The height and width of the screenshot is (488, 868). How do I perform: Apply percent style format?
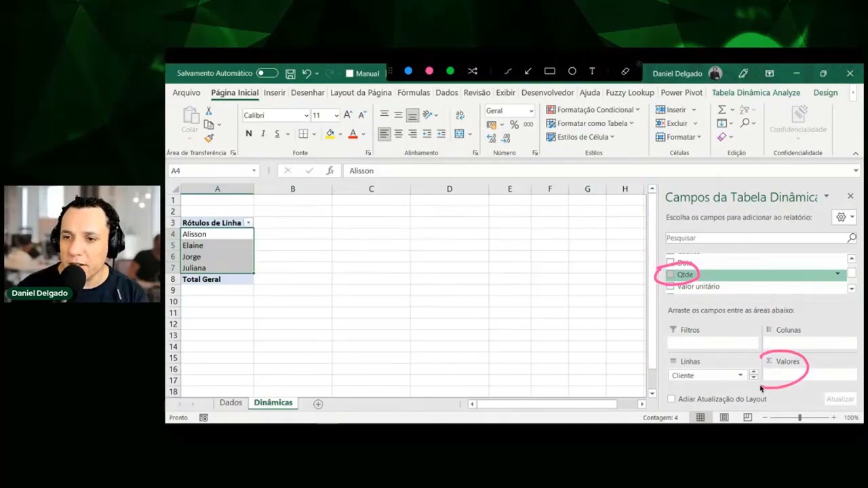pos(514,125)
